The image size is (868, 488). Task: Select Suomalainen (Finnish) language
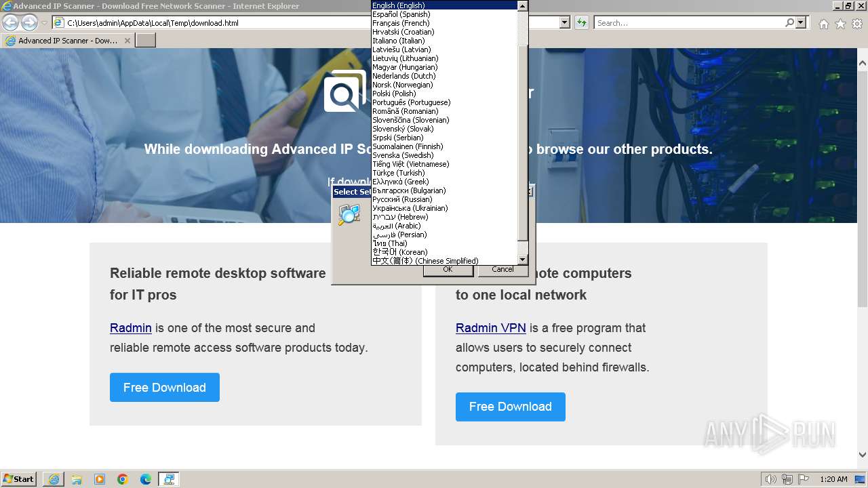[x=444, y=146]
